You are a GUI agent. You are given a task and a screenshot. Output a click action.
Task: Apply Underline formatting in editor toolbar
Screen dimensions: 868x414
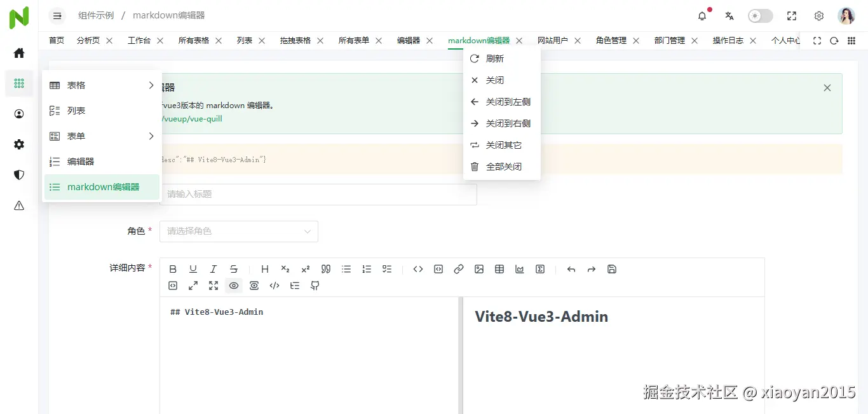pos(193,269)
